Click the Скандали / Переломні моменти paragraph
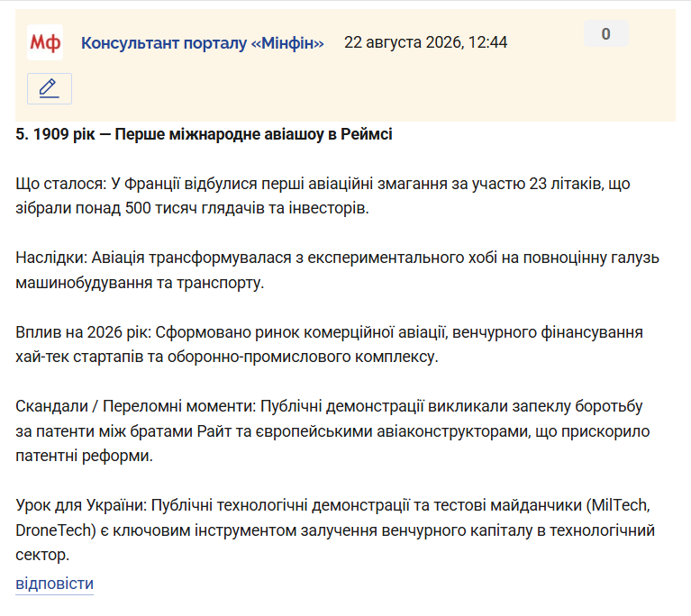Viewport: 691px width, 616px height. pyautogui.click(x=332, y=431)
